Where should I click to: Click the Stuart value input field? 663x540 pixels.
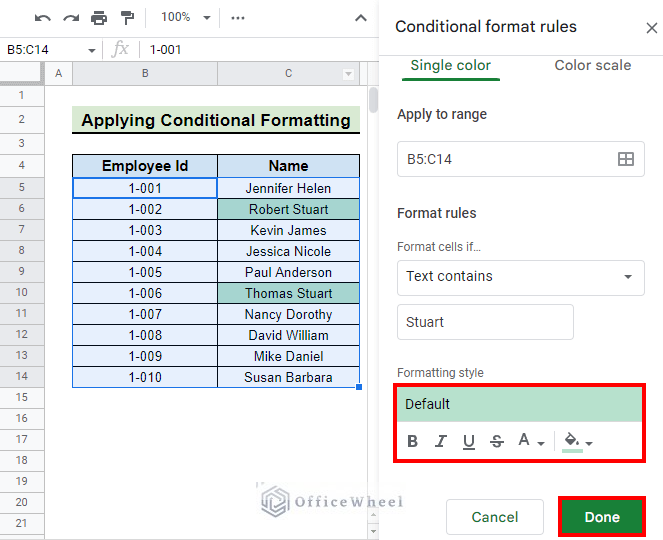485,322
